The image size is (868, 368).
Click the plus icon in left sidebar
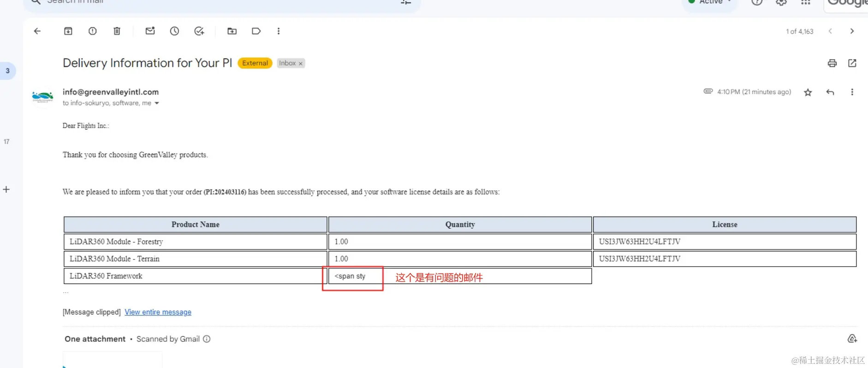6,189
